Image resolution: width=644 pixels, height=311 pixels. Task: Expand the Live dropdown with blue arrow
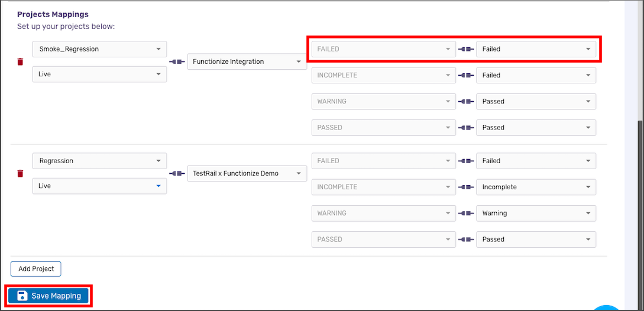coord(100,186)
